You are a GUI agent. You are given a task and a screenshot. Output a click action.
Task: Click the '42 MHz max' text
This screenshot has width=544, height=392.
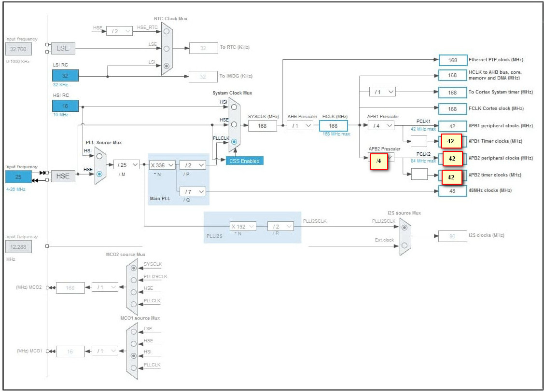coord(423,129)
